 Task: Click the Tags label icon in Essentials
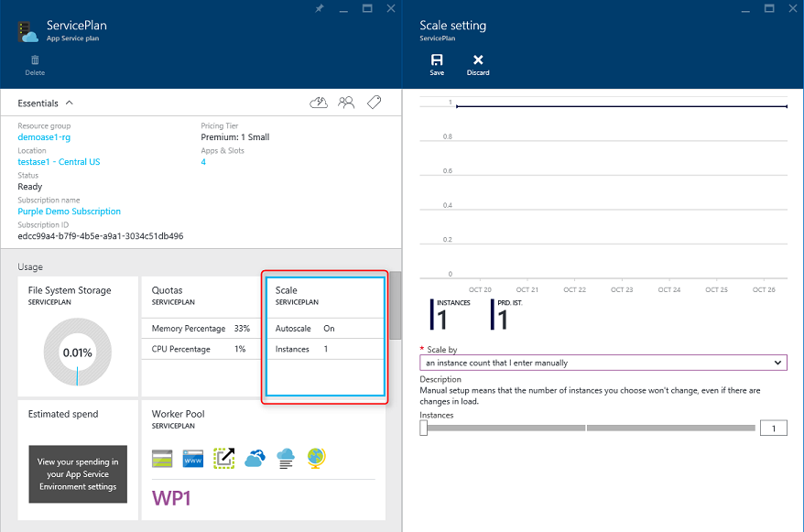[374, 103]
